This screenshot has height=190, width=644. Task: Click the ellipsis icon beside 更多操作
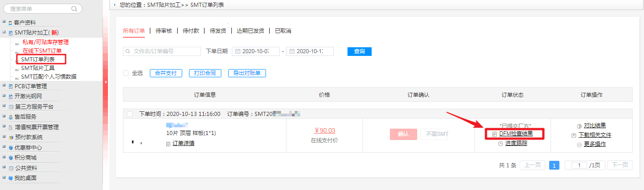pos(579,144)
